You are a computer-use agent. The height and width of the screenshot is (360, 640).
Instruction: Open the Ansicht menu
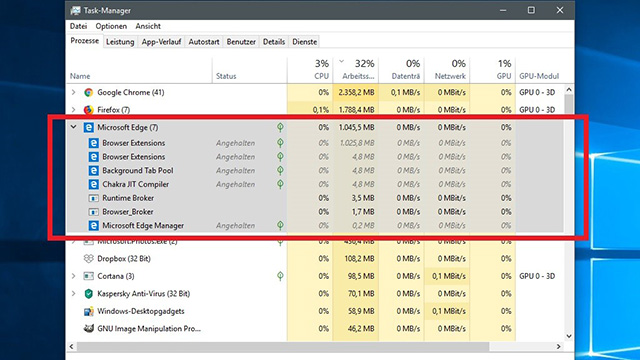coord(148,26)
